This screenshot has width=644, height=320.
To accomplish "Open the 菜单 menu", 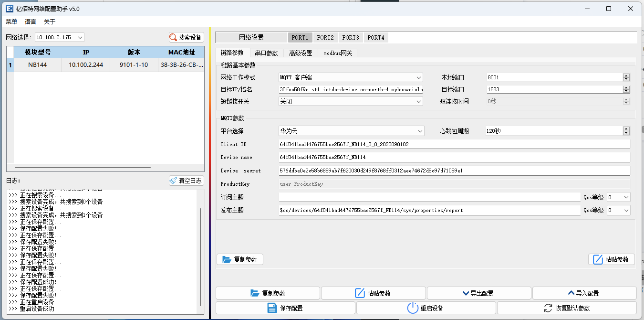I will coord(11,21).
